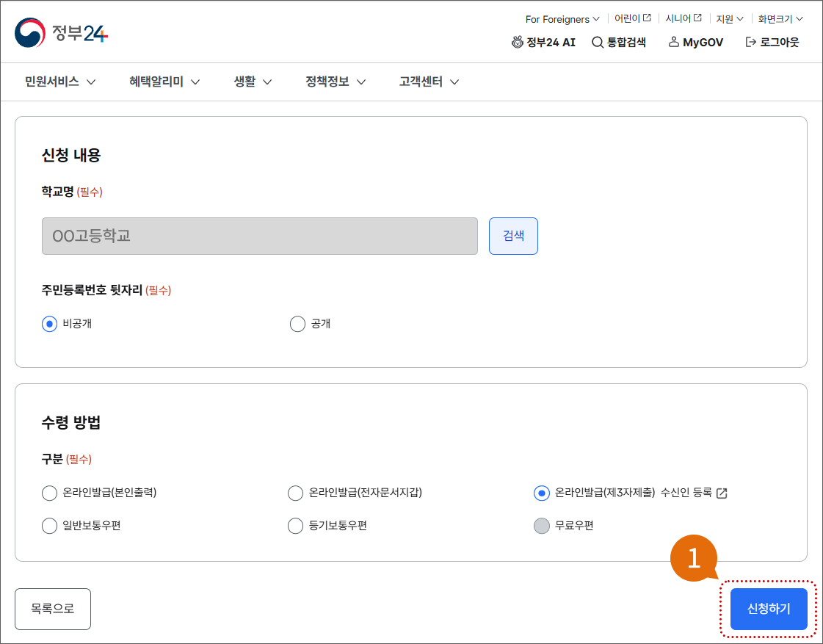This screenshot has height=644, width=823.
Task: Select 등기보통우편 delivery option
Action: click(296, 526)
